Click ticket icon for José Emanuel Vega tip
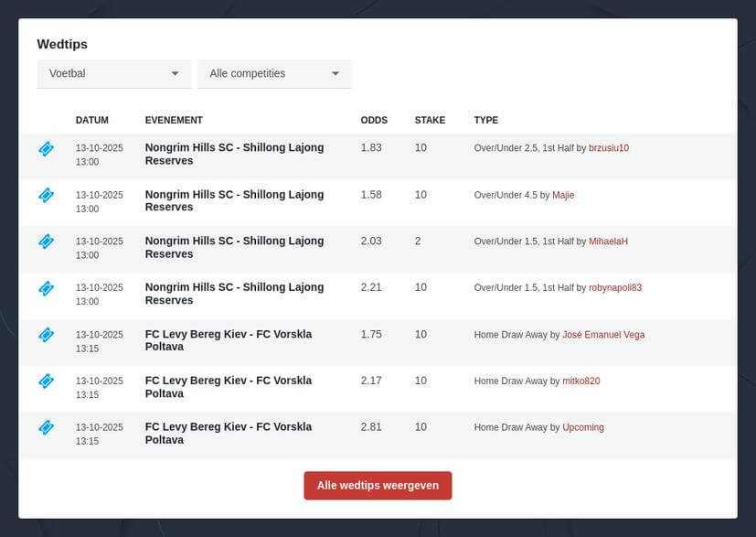756x537 pixels. pyautogui.click(x=46, y=335)
